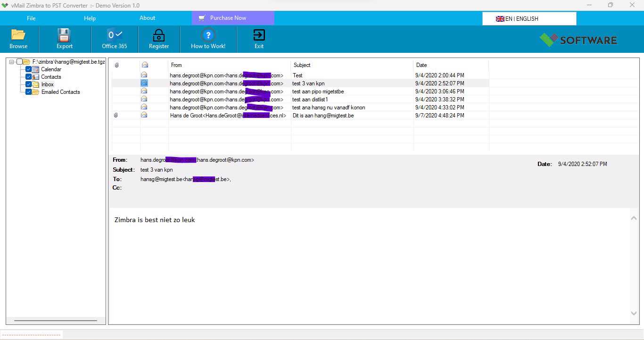644x340 pixels.
Task: Click the email body text 'Zimbra is best niet zo leuk'
Action: tap(155, 220)
